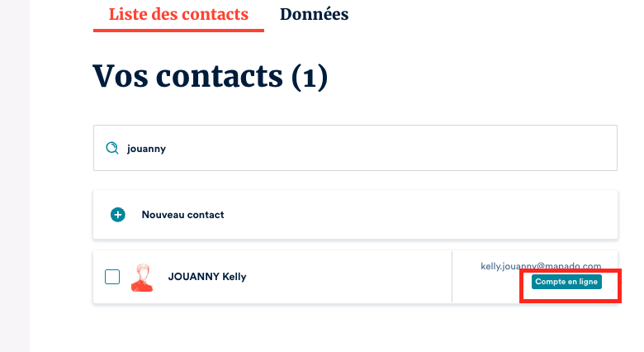Click the plus icon beside Nouveau contact
Image resolution: width=644 pixels, height=352 pixels.
coord(118,215)
